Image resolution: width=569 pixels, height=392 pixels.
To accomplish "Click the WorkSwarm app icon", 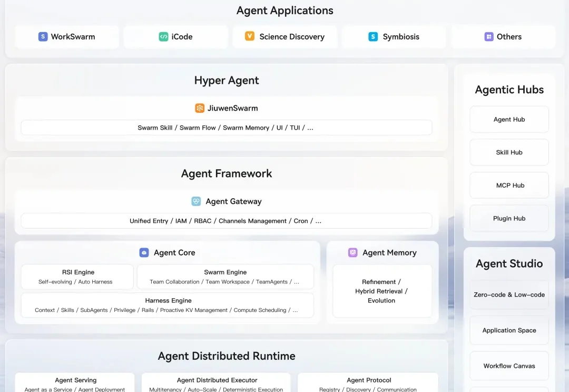I will 43,37.
